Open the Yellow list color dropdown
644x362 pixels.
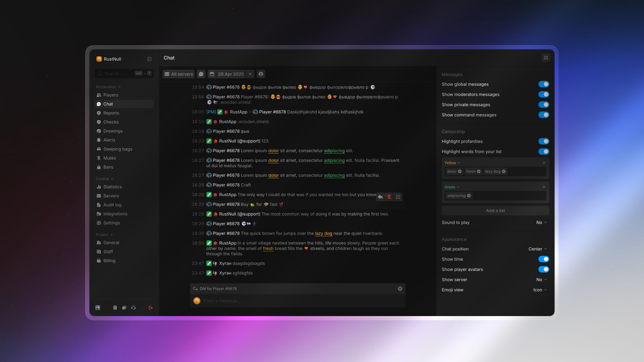[452, 163]
